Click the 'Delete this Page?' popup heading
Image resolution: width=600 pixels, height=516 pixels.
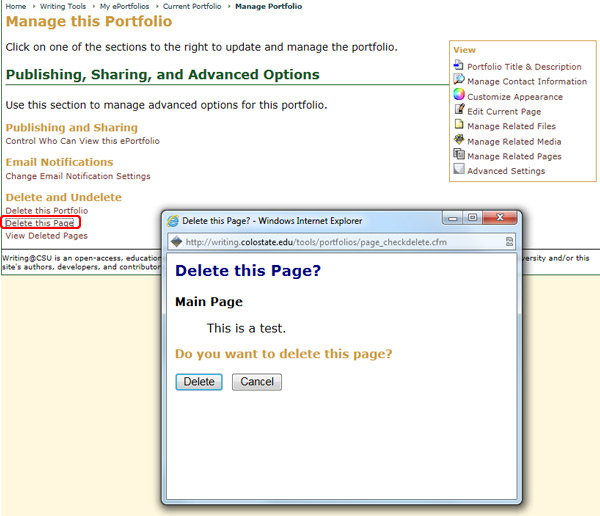248,271
